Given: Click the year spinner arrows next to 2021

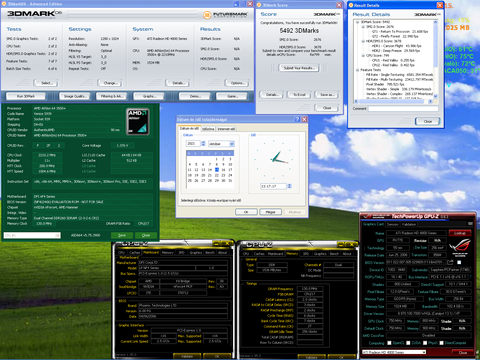Looking at the screenshot, I should click(x=203, y=144).
